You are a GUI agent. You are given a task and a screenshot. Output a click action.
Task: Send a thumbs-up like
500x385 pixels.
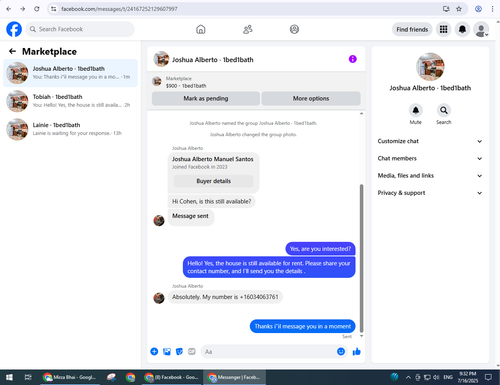coord(357,351)
